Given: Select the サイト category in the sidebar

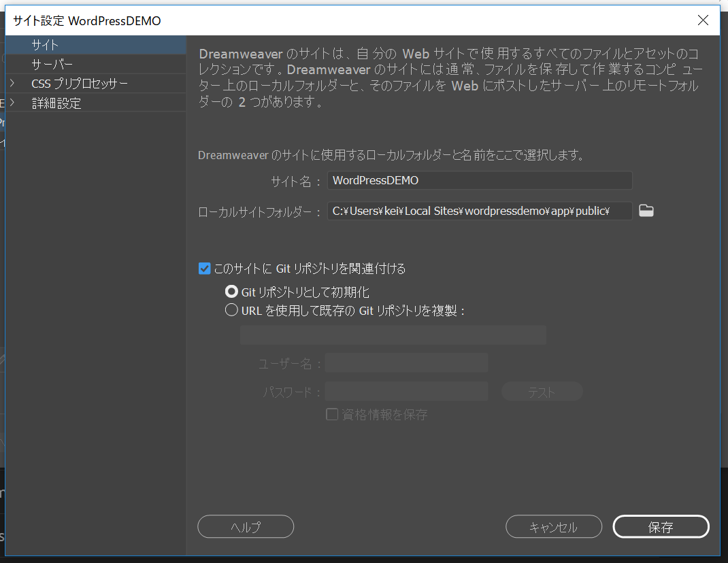Looking at the screenshot, I should (x=45, y=45).
